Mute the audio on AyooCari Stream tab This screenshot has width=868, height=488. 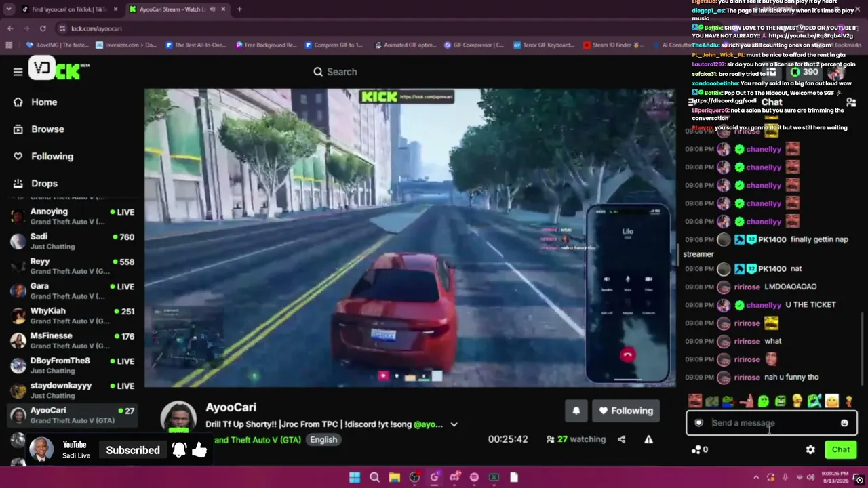coord(212,9)
